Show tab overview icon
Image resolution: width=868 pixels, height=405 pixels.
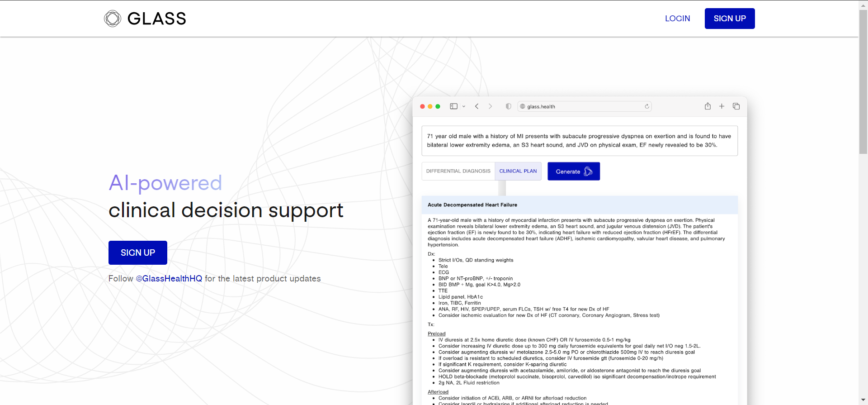coord(736,106)
